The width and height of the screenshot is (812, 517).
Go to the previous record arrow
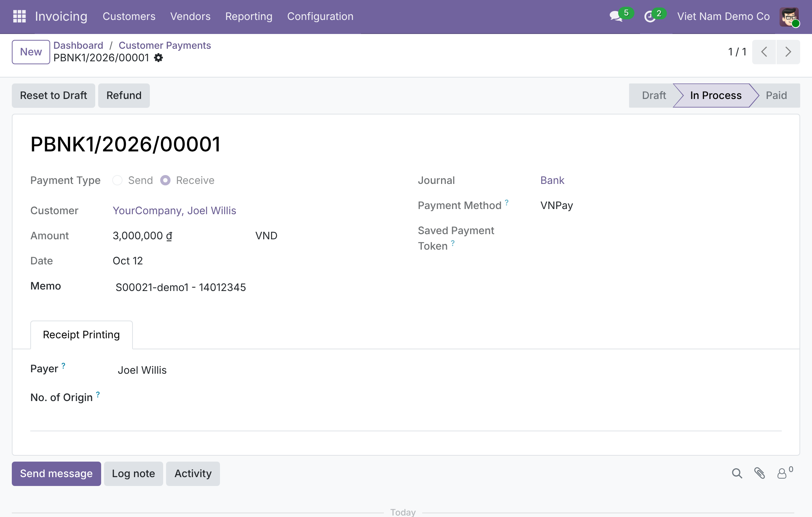click(764, 52)
